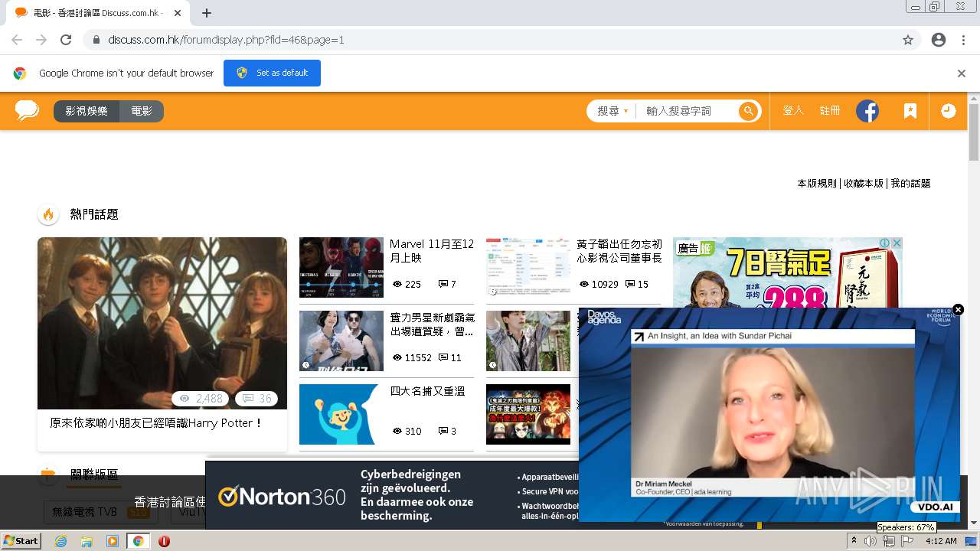Click the 註冊 register link
Screen dimensions: 980x551
[x=830, y=111]
